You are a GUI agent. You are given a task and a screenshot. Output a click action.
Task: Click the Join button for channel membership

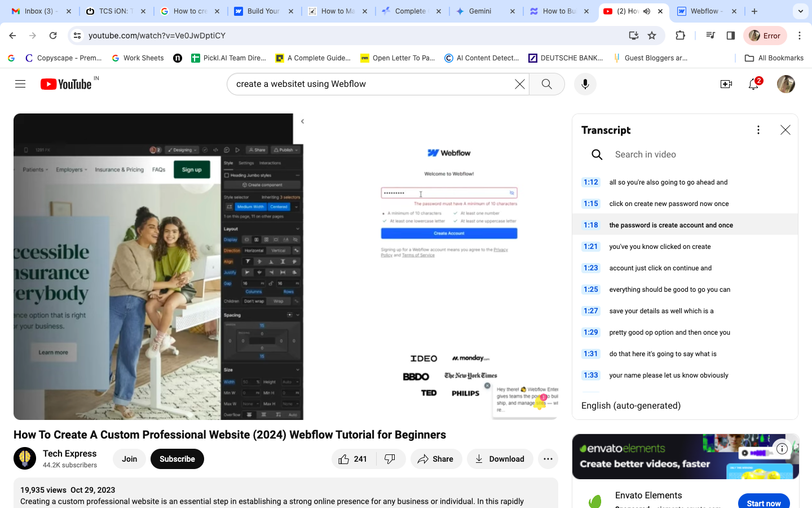[129, 459]
